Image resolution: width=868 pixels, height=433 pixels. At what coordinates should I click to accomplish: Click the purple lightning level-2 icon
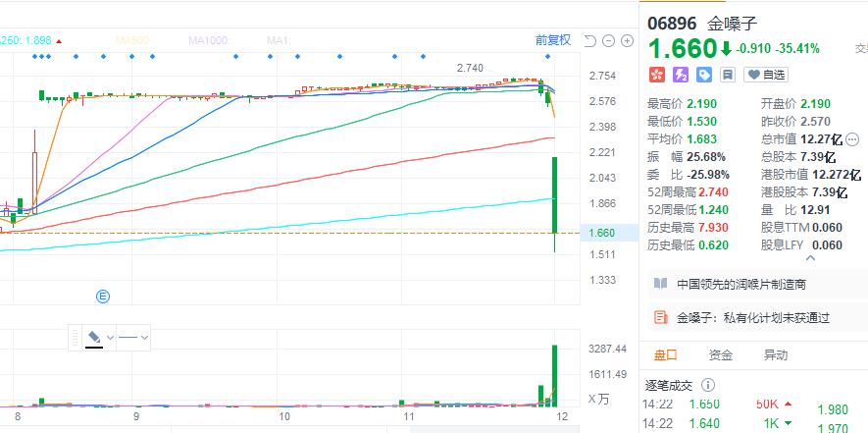point(681,75)
